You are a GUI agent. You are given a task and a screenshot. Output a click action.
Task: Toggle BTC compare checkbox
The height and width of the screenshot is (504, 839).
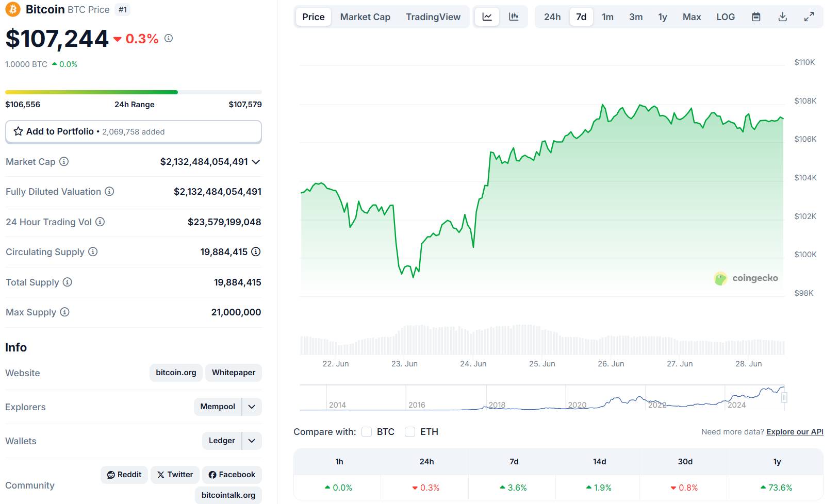(x=367, y=432)
